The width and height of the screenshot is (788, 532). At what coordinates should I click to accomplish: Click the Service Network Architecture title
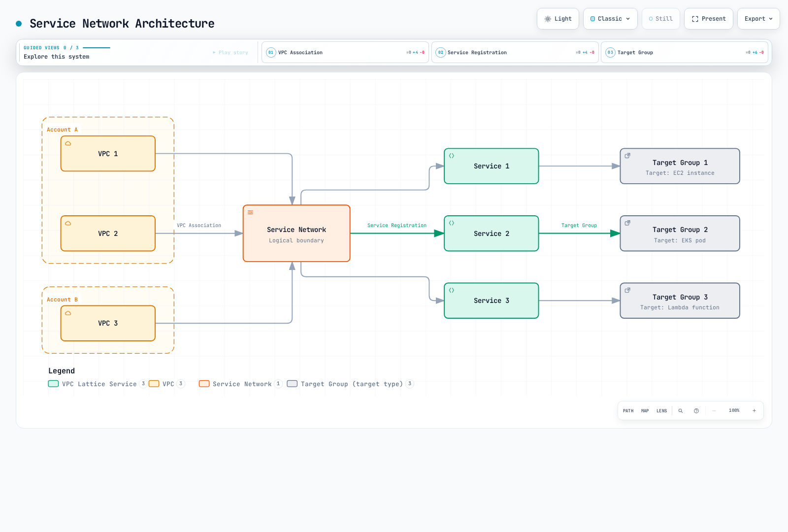pos(122,24)
